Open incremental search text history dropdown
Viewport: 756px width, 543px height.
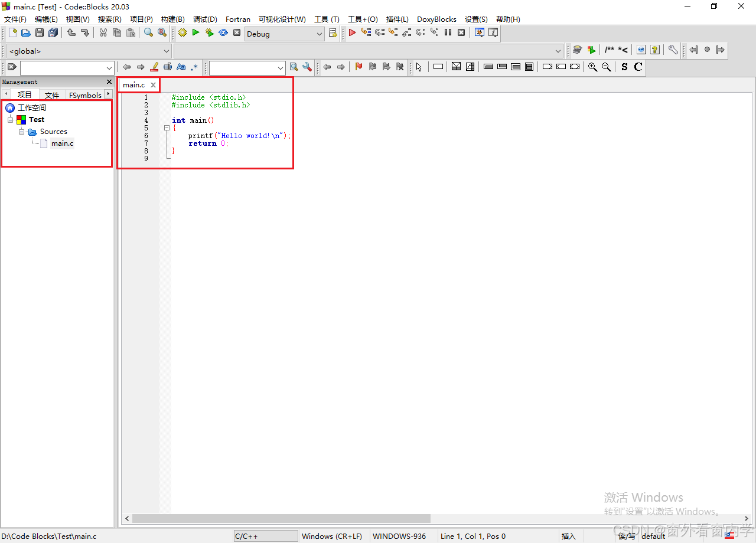tap(109, 68)
